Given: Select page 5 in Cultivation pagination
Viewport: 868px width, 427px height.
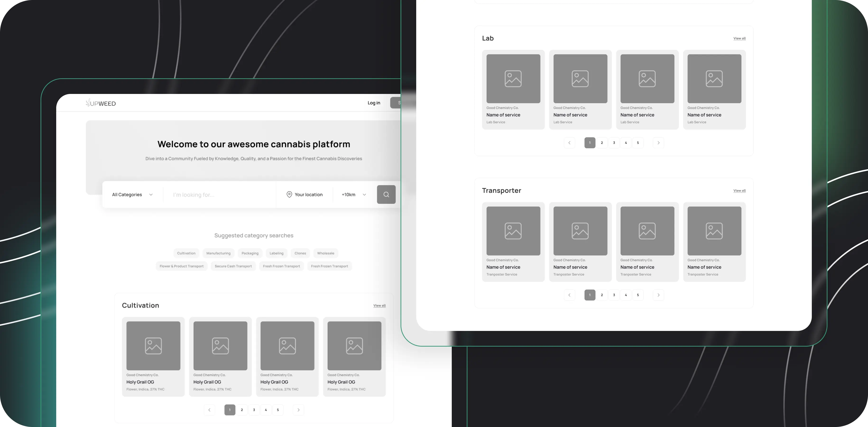Looking at the screenshot, I should pyautogui.click(x=278, y=410).
